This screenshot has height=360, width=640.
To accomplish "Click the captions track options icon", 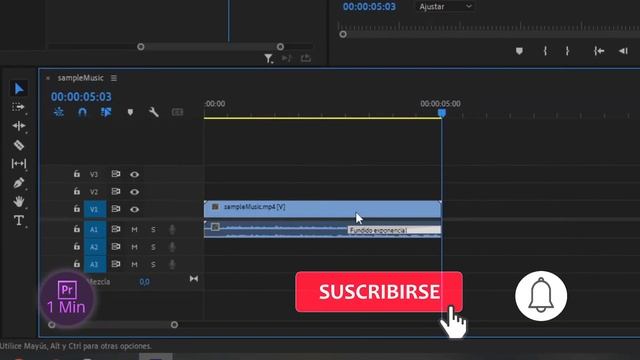I will coord(177,112).
